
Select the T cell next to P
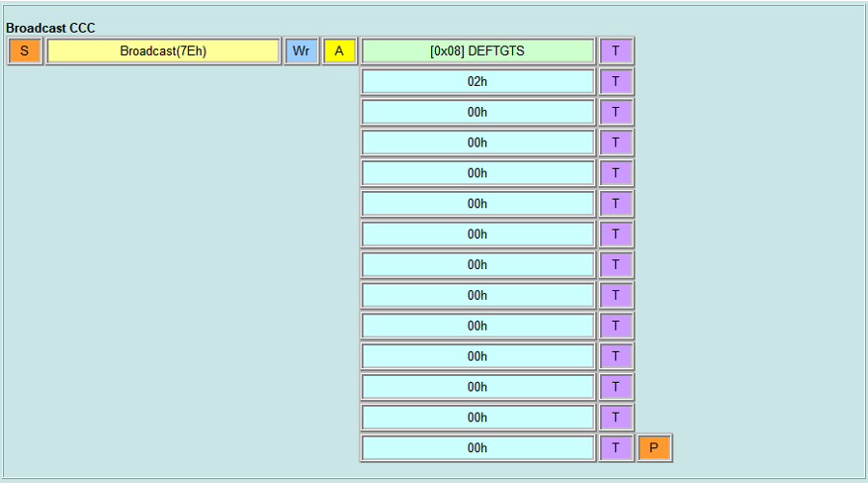click(x=616, y=447)
